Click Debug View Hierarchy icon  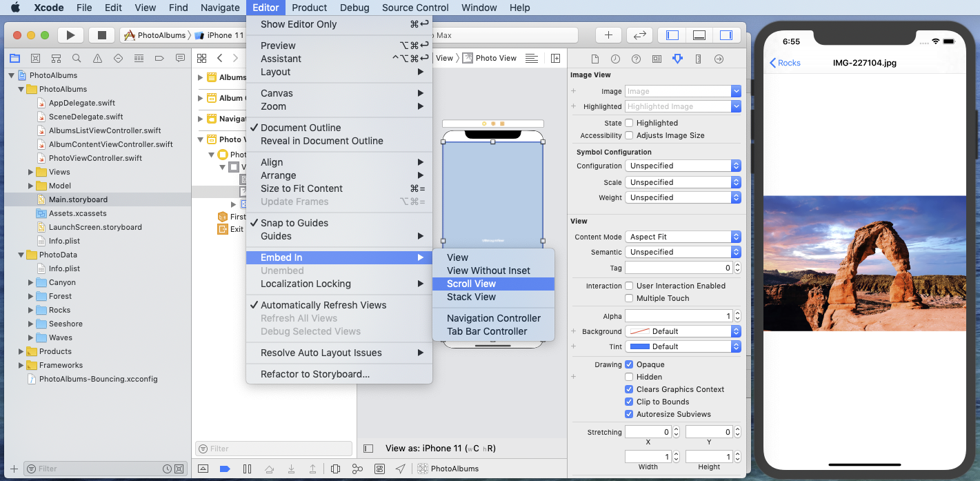pyautogui.click(x=335, y=469)
